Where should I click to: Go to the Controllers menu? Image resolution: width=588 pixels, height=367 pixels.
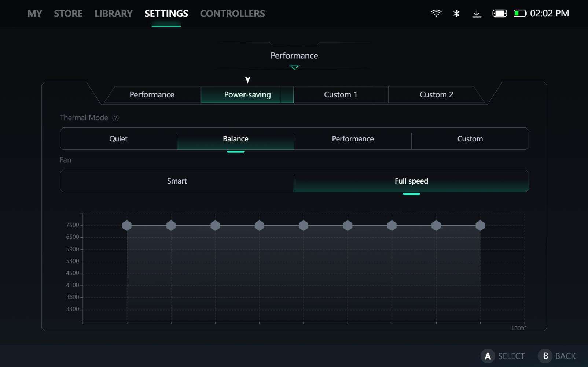(232, 14)
